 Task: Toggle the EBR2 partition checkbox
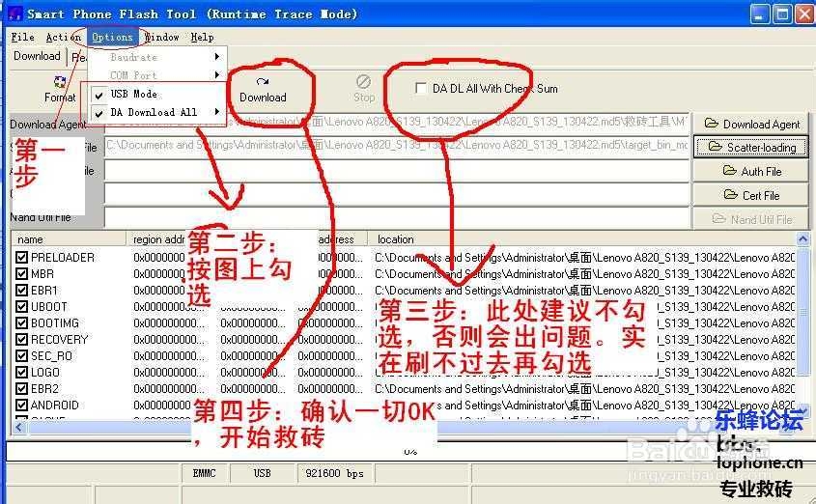point(21,388)
